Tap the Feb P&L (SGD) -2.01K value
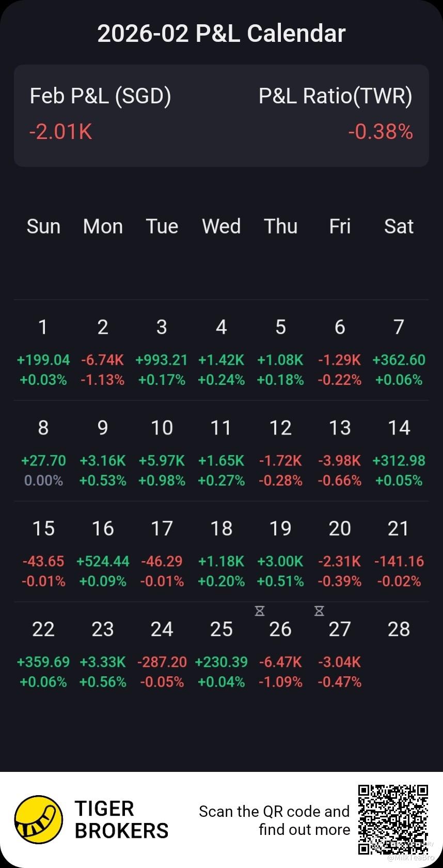 click(61, 132)
